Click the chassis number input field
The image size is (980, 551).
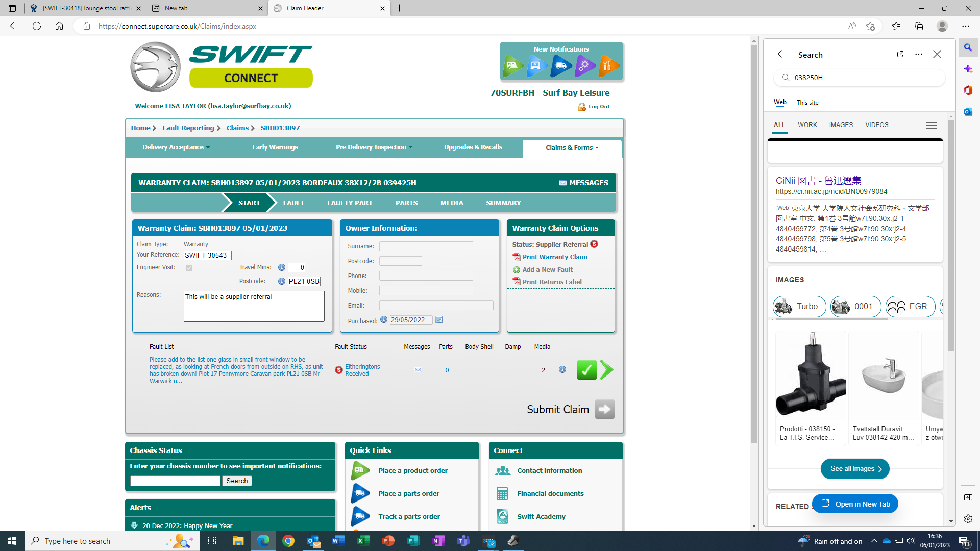(175, 481)
